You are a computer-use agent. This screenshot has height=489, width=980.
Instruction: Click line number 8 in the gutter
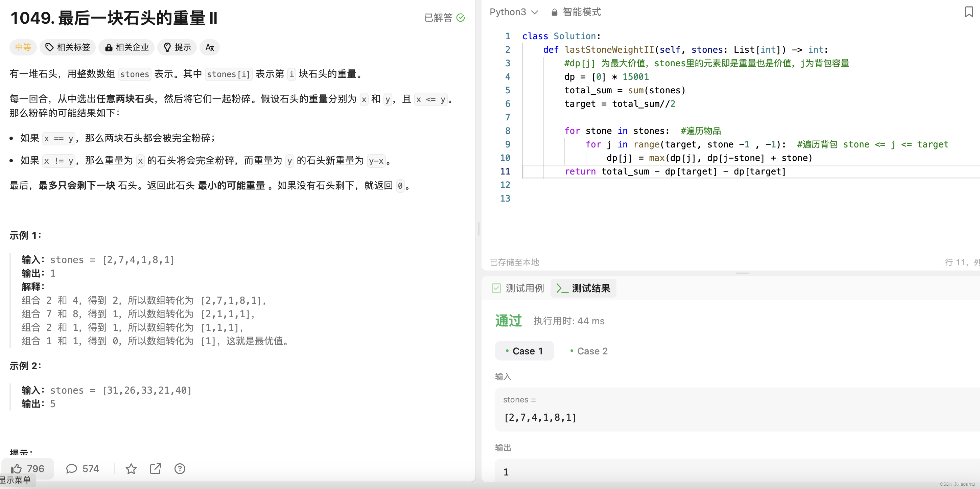[507, 131]
